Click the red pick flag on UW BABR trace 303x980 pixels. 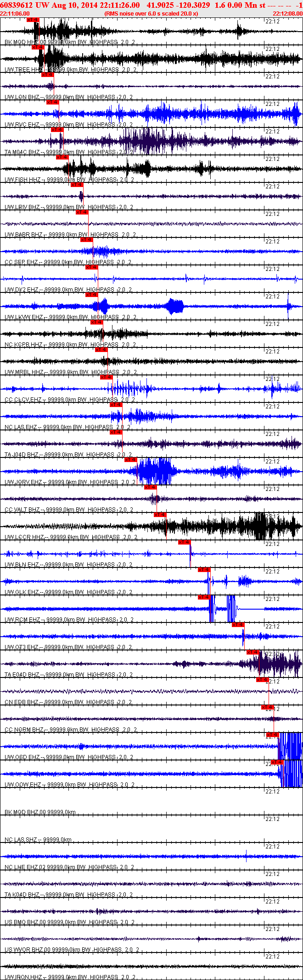(x=82, y=212)
